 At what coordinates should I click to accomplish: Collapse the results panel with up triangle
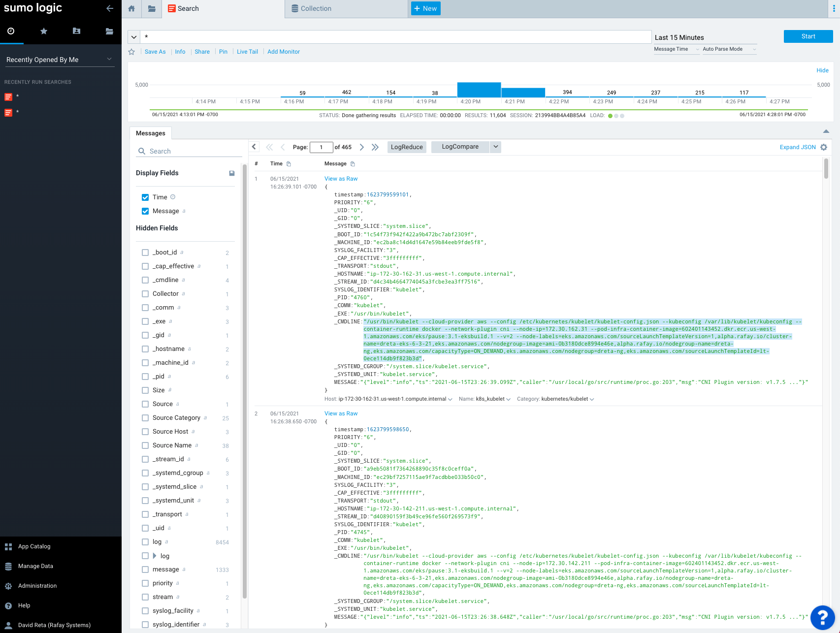coord(826,131)
